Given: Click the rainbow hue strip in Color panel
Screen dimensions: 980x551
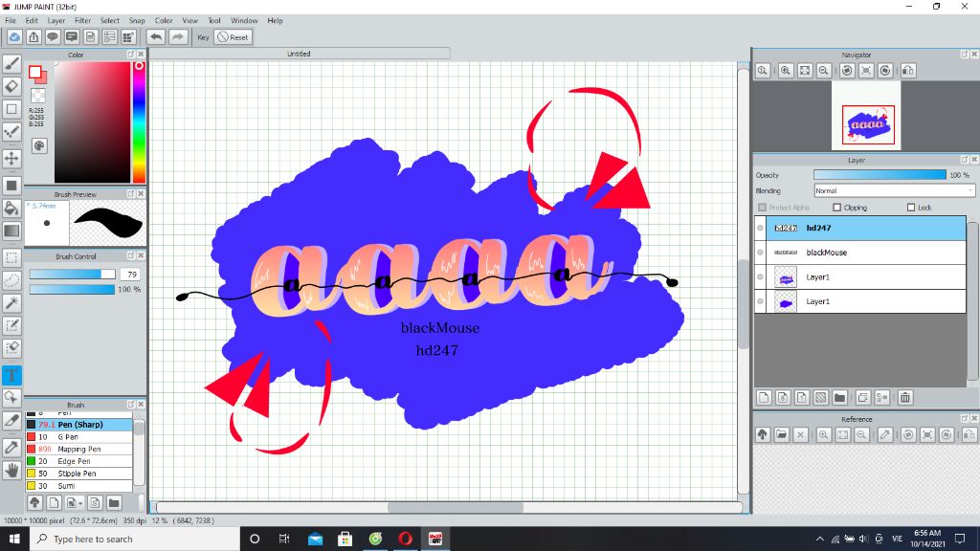Looking at the screenshot, I should point(139,121).
